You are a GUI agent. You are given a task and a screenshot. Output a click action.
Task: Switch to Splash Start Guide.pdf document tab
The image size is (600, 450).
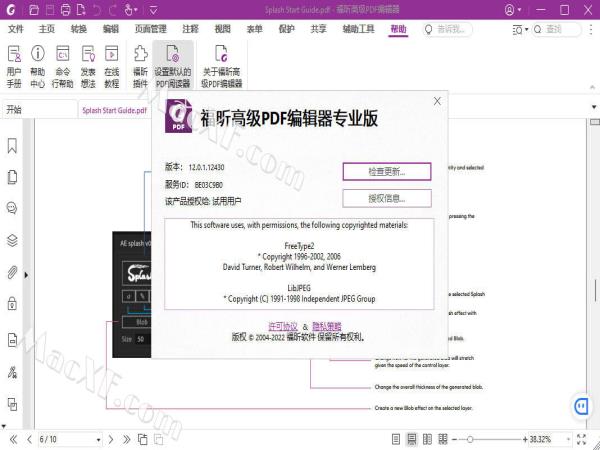(x=114, y=110)
